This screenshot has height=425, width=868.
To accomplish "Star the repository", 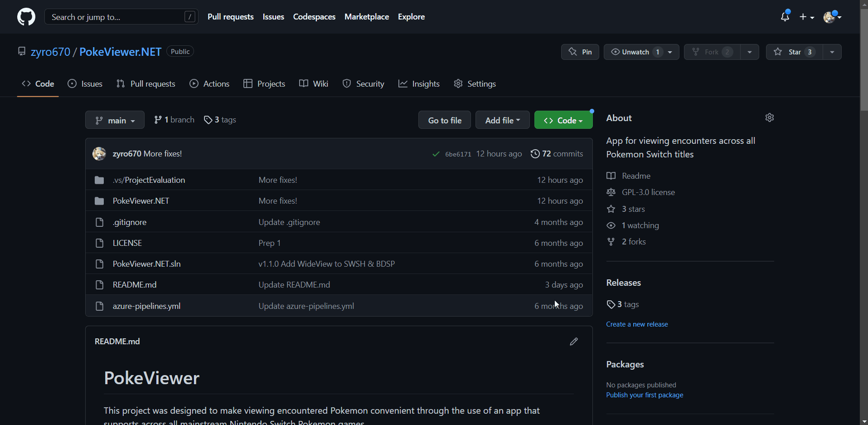I will tap(794, 52).
